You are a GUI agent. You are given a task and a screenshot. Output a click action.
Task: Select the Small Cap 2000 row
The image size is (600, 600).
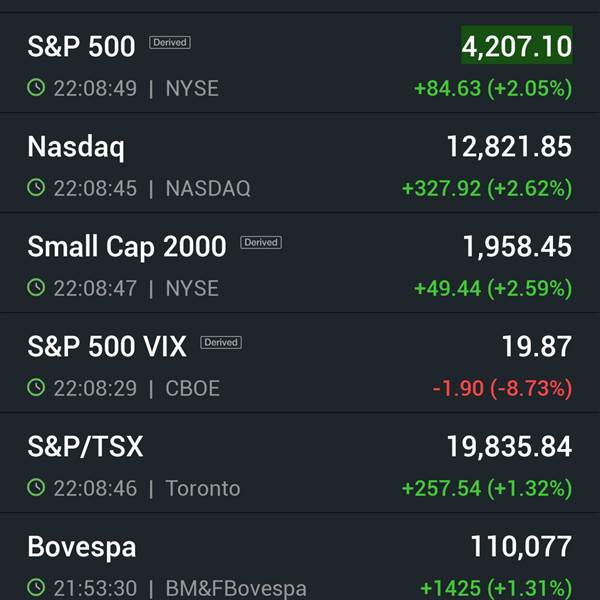300,263
